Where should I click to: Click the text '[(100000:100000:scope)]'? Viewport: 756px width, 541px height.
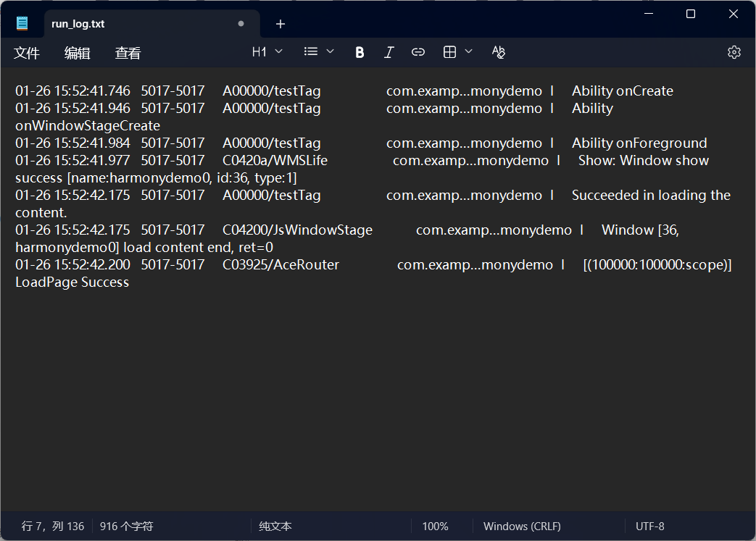[x=657, y=264]
